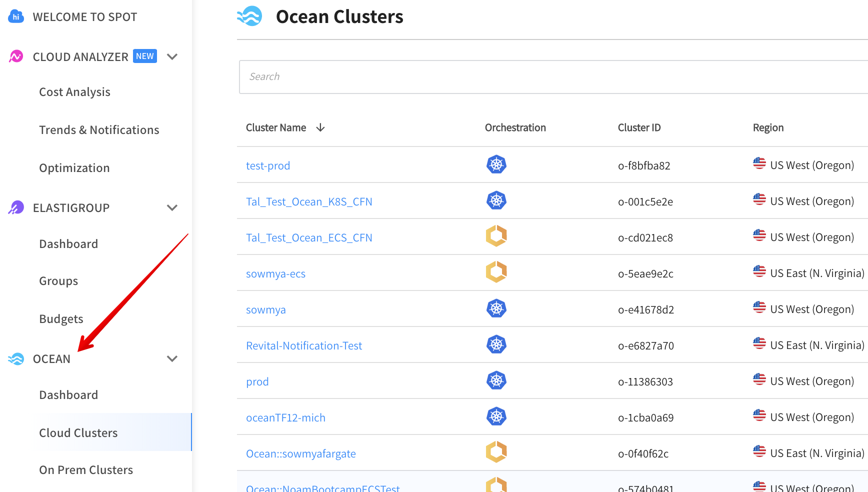
Task: Click the Ocean wave sidebar icon
Action: click(x=16, y=359)
